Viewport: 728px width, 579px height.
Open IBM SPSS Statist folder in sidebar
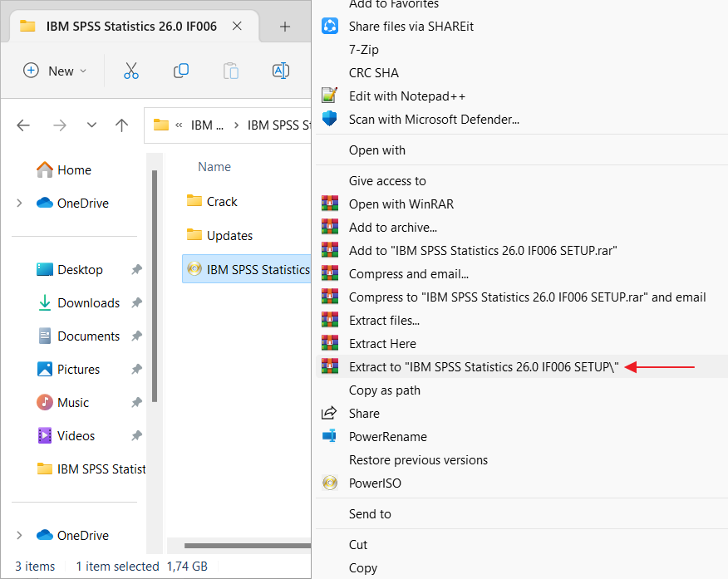coord(91,469)
